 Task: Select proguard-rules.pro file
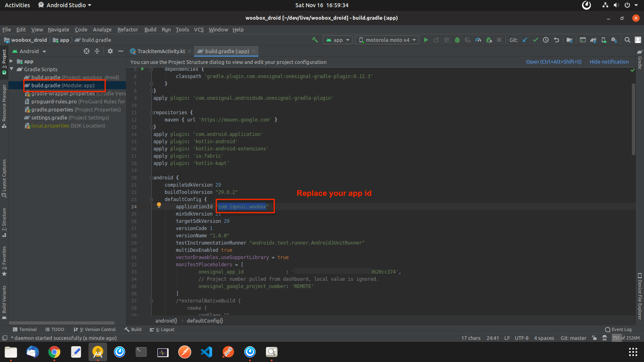pyautogui.click(x=75, y=101)
